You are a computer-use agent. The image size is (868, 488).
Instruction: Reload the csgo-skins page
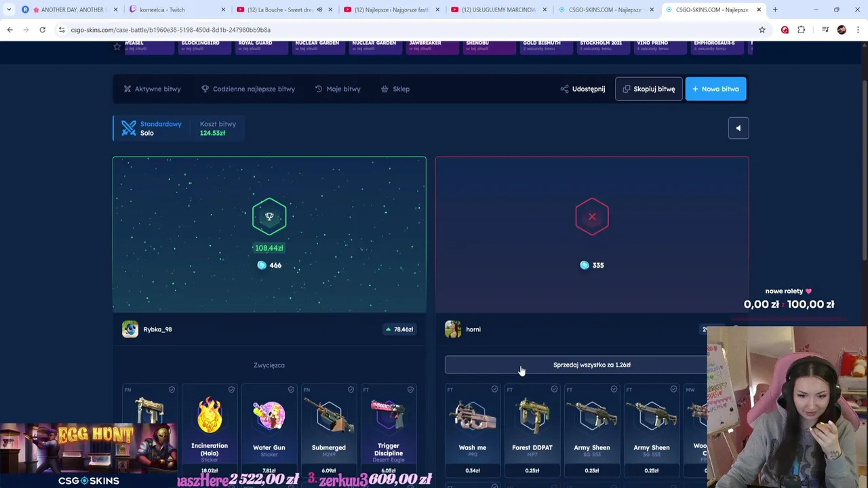click(42, 30)
